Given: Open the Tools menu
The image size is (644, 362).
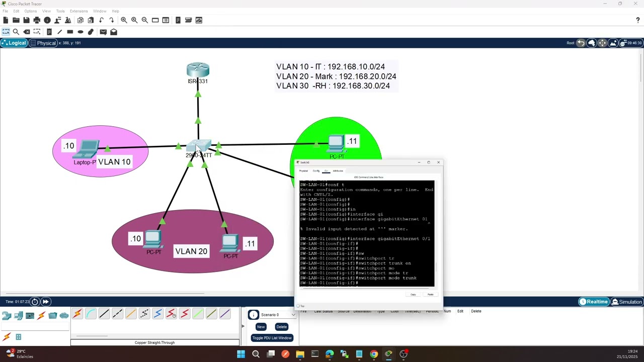Looking at the screenshot, I should coord(60,11).
